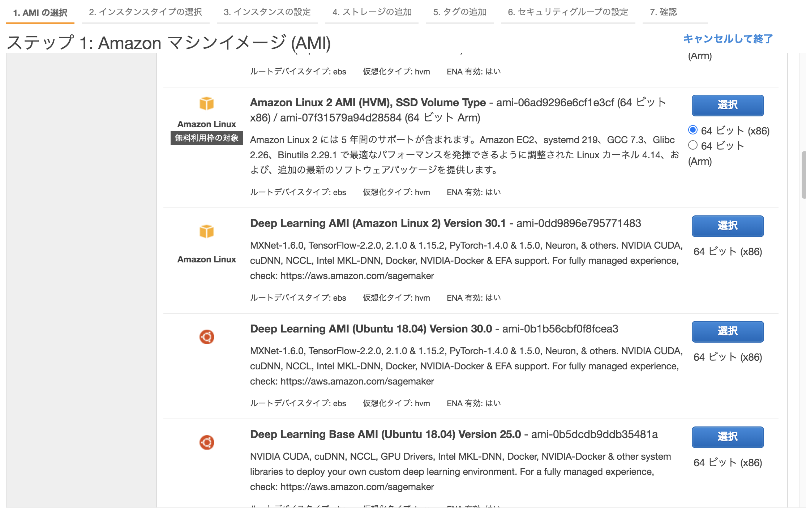Click the Ubuntu logo for Deep Learning AMI Version 30.0
The width and height of the screenshot is (806, 532).
207,337
